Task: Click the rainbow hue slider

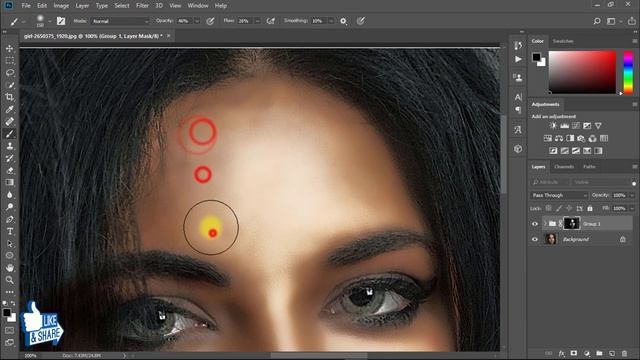Action: coord(628,73)
